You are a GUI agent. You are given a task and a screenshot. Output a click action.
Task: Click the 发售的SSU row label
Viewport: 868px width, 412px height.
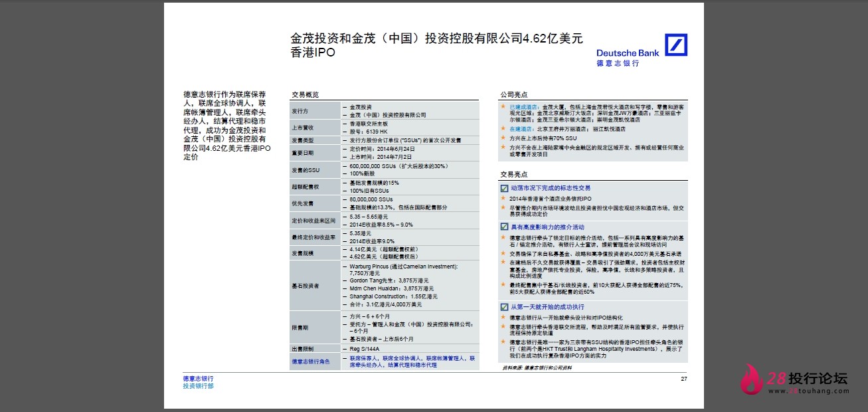coord(305,170)
